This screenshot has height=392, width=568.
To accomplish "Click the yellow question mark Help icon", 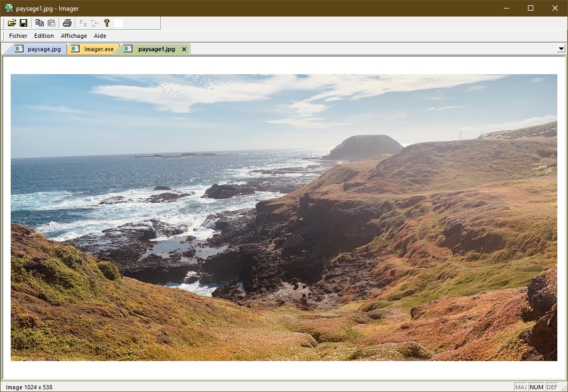I will 107,23.
